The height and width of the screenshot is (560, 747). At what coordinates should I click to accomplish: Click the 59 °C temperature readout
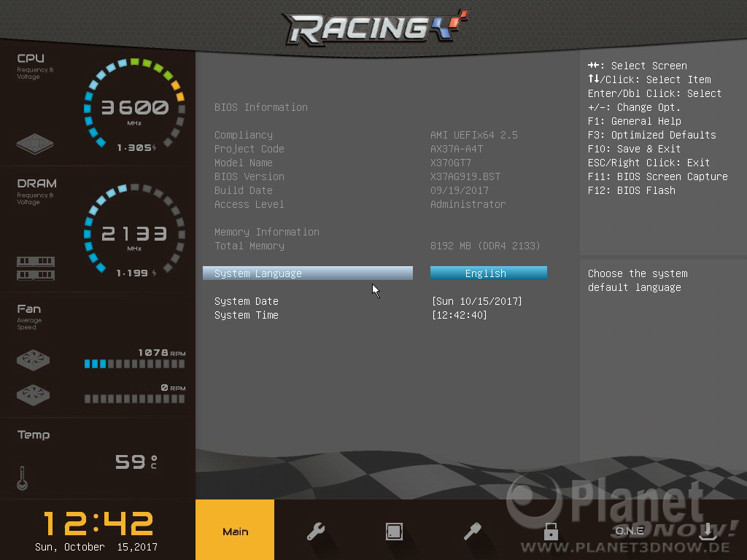pyautogui.click(x=136, y=462)
